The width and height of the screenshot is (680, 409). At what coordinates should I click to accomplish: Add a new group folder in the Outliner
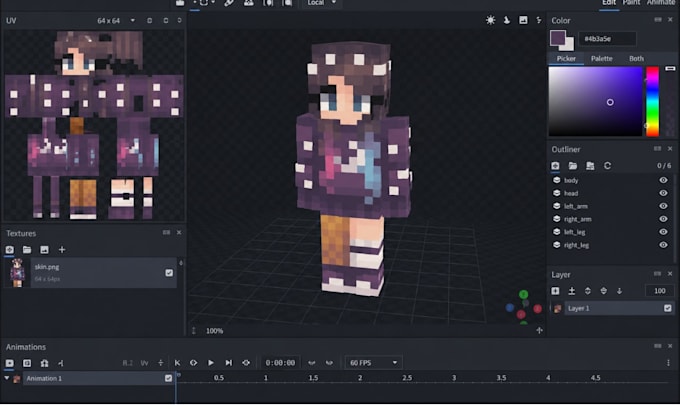(x=572, y=166)
